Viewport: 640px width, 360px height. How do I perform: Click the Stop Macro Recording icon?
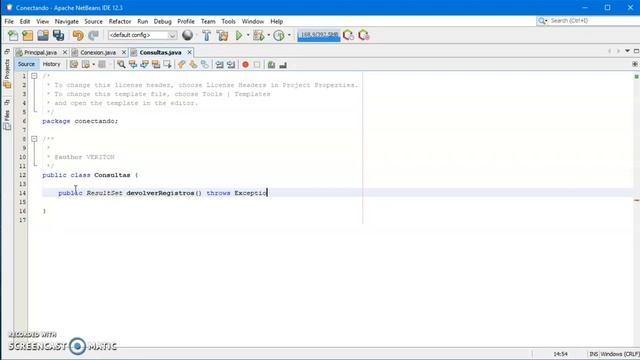tap(257, 64)
